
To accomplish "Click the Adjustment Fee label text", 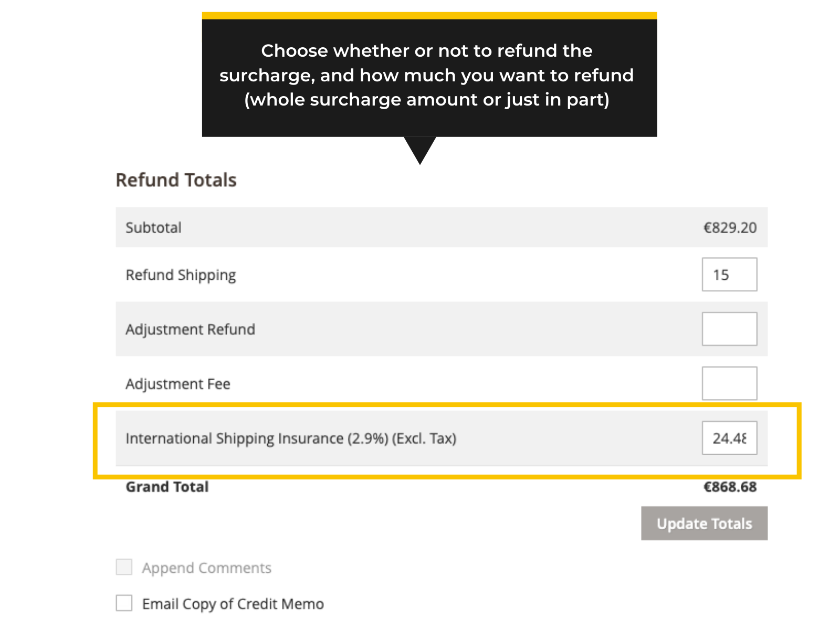I will [x=178, y=384].
